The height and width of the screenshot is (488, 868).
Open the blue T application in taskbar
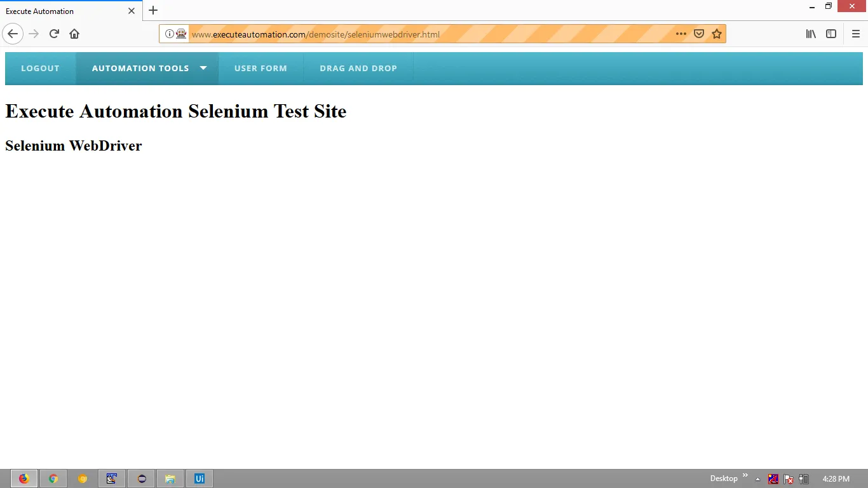click(x=112, y=478)
